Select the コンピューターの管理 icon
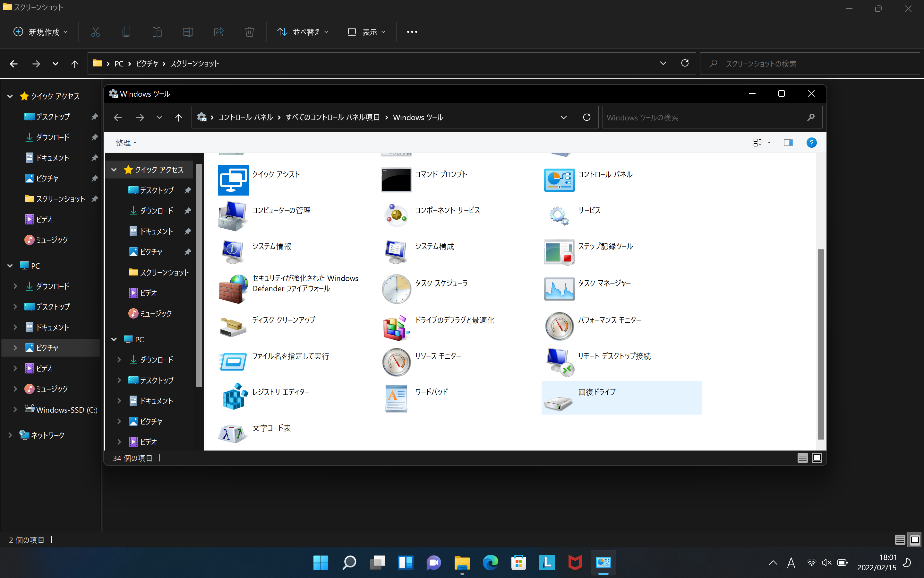Screen dimensions: 924x578 coord(233,216)
